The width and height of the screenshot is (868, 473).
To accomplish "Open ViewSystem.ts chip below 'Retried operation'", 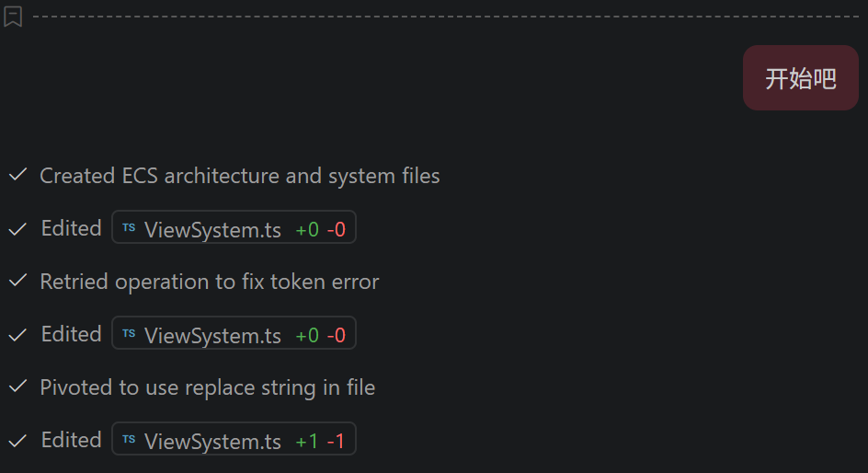I will pos(212,335).
